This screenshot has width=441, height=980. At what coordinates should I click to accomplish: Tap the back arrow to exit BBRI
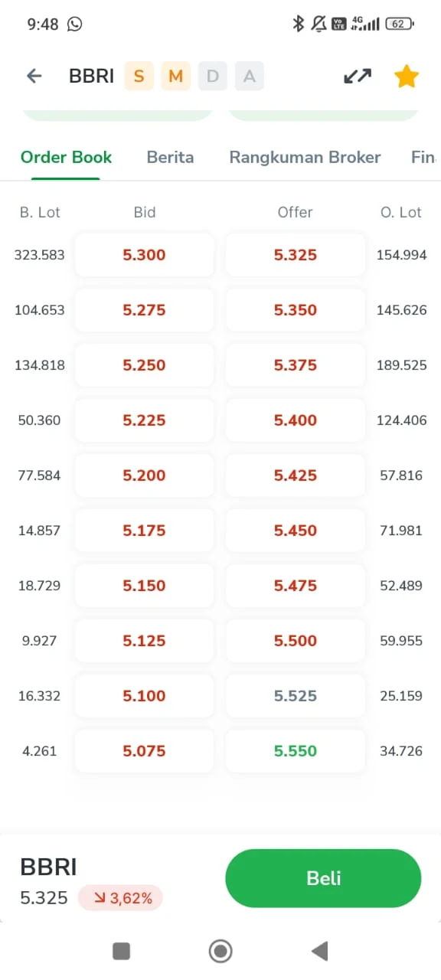click(34, 75)
